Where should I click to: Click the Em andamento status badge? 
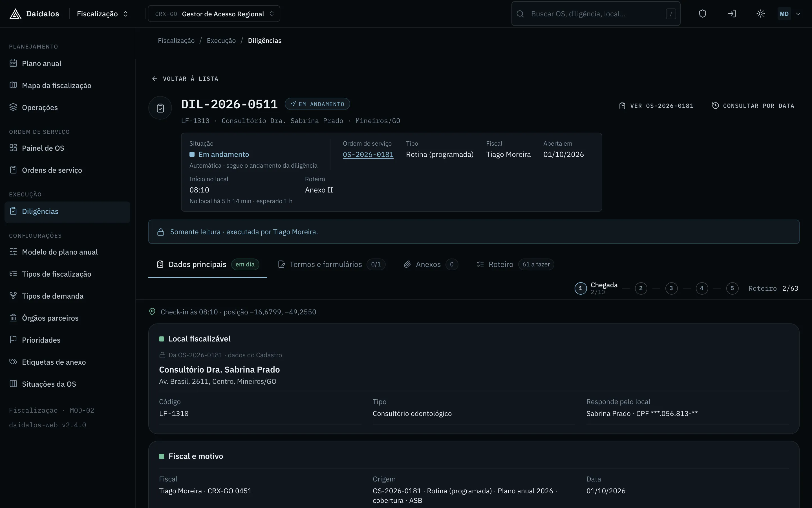[317, 104]
